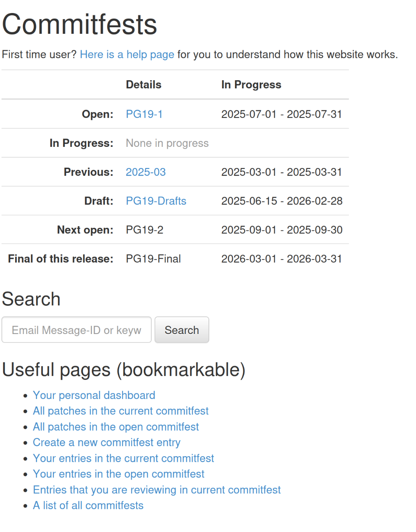The width and height of the screenshot is (416, 532).
Task: View all patches in the open commitfest
Action: point(116,427)
